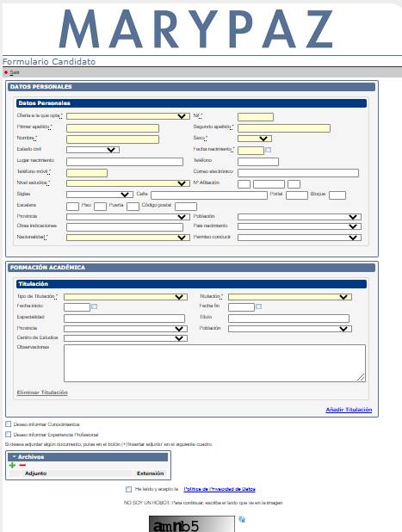
Task: Click the Fecha inicio date field
Action: (x=77, y=307)
